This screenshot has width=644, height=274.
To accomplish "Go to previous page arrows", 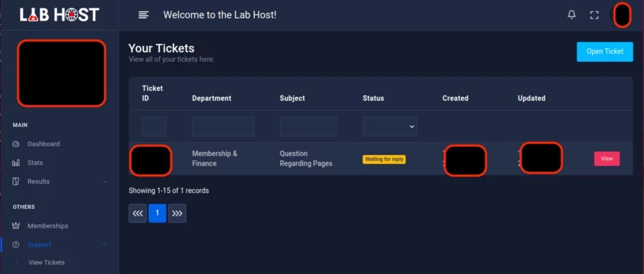I will (x=138, y=213).
